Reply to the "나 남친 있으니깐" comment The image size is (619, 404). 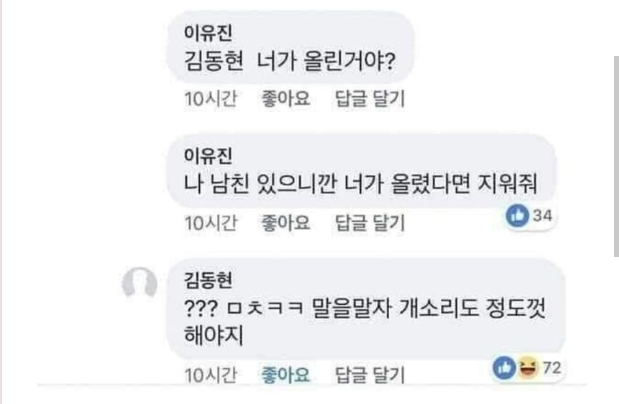pos(368,223)
